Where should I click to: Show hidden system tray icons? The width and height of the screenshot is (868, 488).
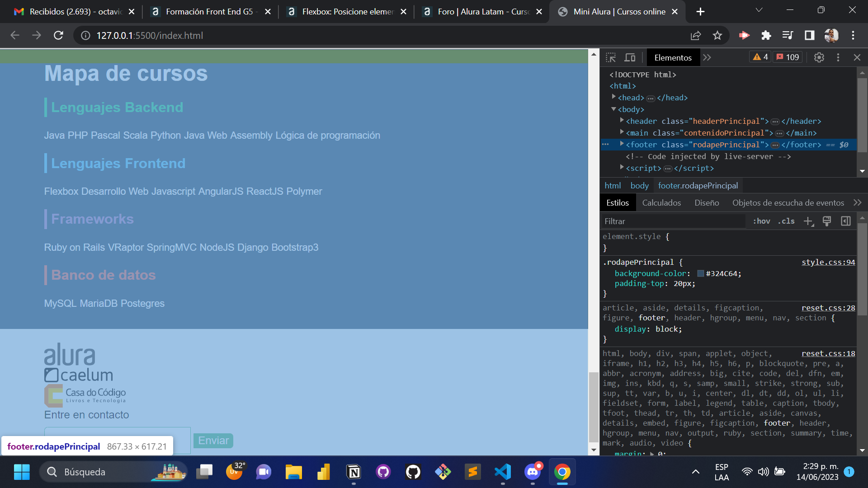tap(696, 472)
